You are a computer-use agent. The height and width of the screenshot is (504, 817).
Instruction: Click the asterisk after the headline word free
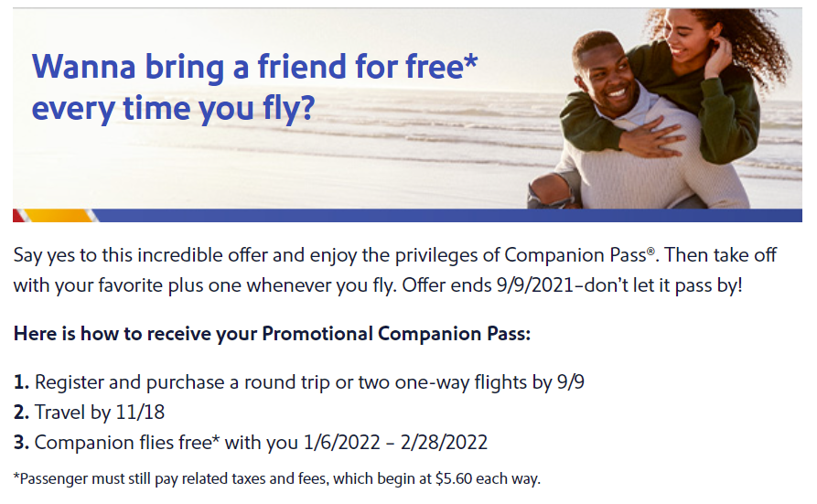[470, 60]
